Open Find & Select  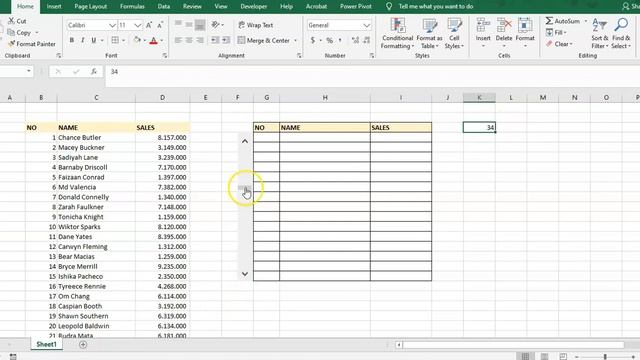pyautogui.click(x=621, y=33)
